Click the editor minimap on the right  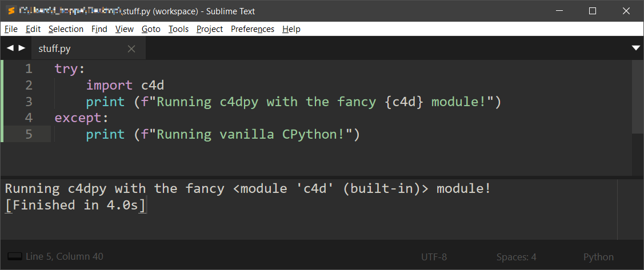pos(638,97)
